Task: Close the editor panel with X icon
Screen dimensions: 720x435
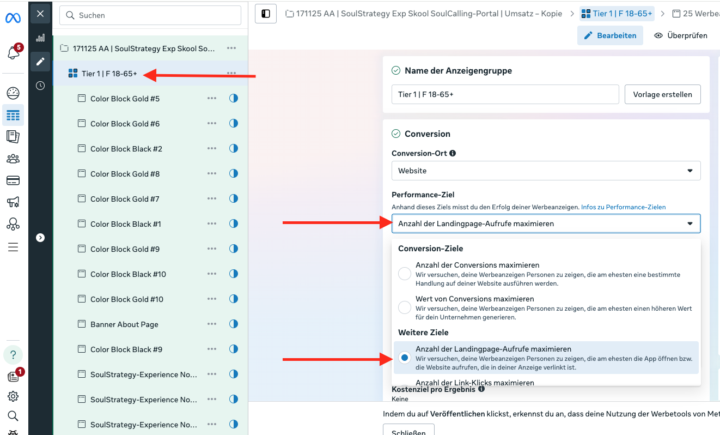Action: pos(40,14)
